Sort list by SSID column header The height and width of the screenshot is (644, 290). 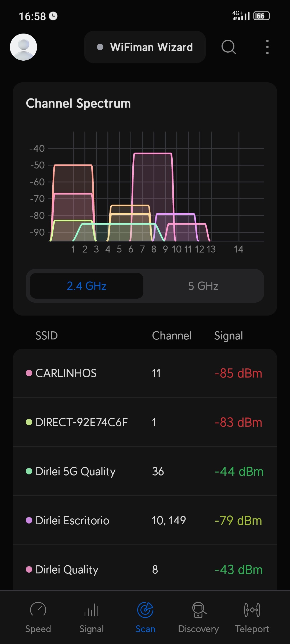[47, 336]
